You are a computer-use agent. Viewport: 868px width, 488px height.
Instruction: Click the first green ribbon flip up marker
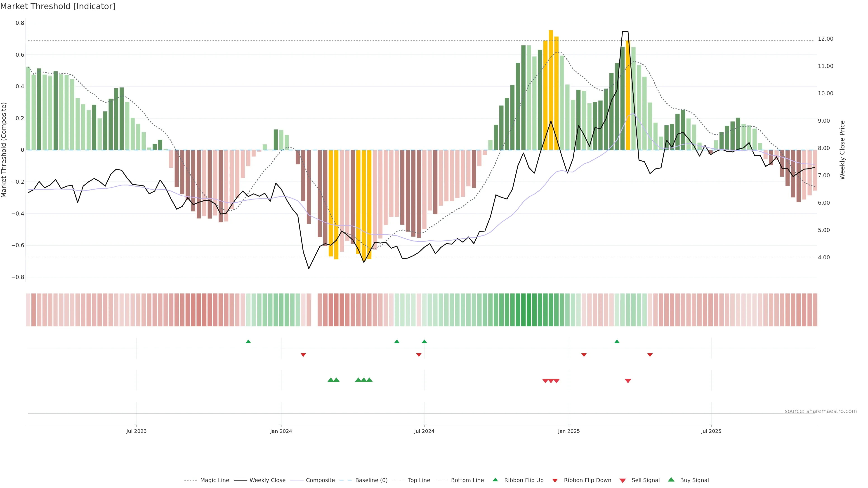(x=248, y=342)
